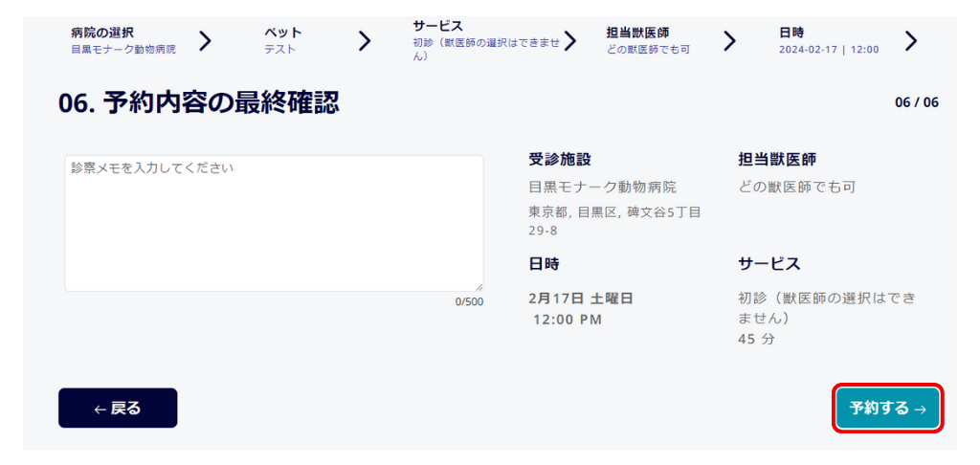
Task: Open the 担当獣医師 step
Action: point(649,40)
